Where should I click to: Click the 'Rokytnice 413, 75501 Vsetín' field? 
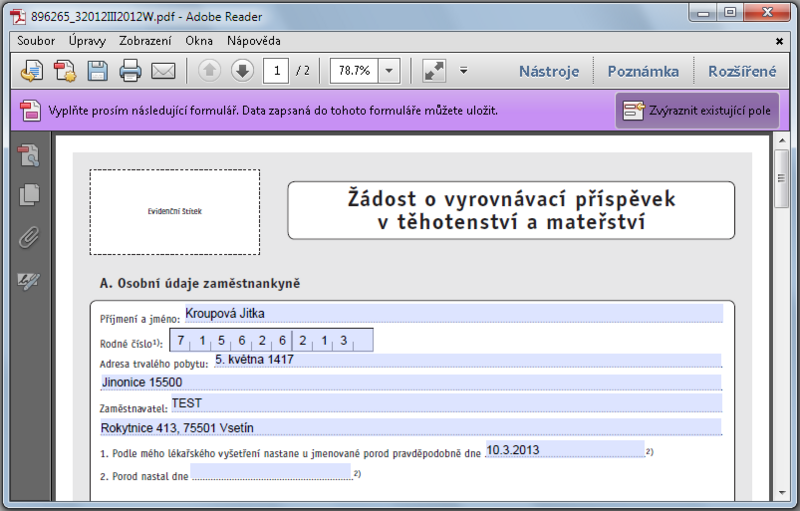click(x=411, y=427)
